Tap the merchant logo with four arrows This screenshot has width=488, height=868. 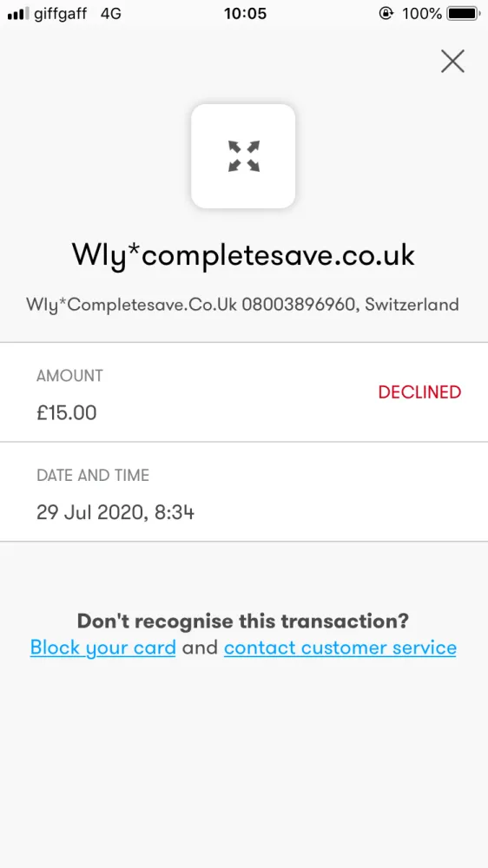244,156
